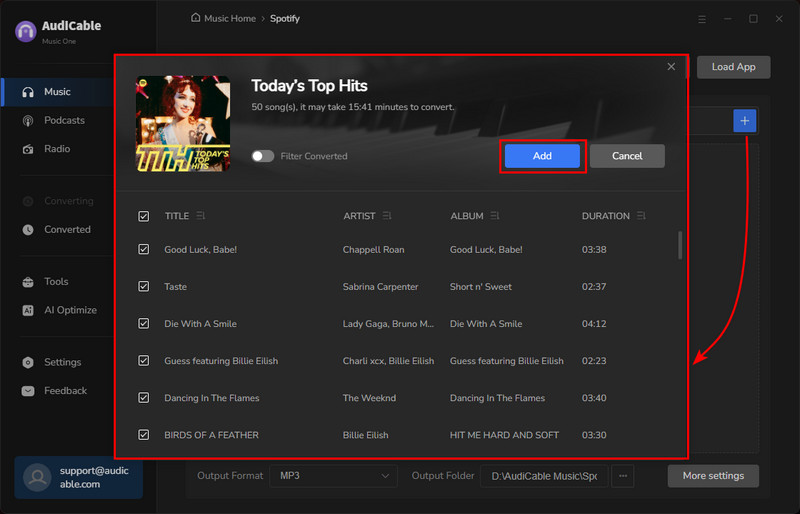This screenshot has height=514, width=800.
Task: Open the Tools page
Action: (56, 282)
